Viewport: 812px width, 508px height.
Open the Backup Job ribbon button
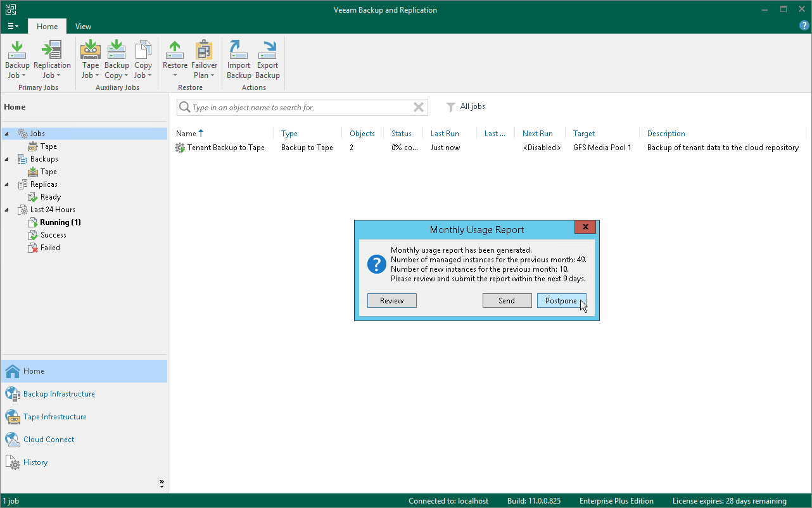[17, 60]
